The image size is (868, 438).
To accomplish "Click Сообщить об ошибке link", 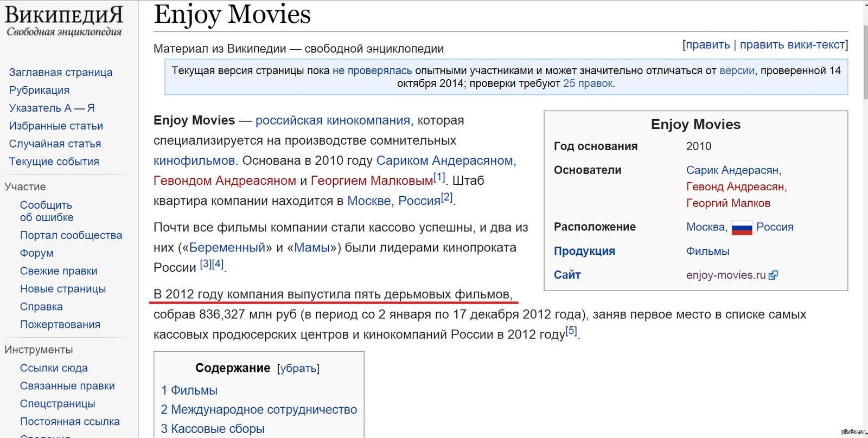I will click(x=47, y=211).
